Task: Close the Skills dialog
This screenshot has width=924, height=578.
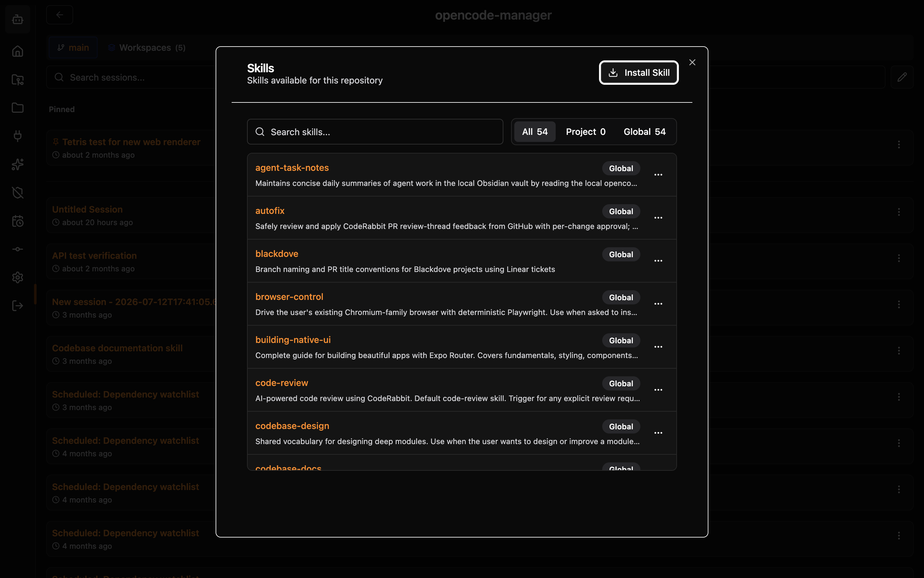Action: tap(692, 62)
